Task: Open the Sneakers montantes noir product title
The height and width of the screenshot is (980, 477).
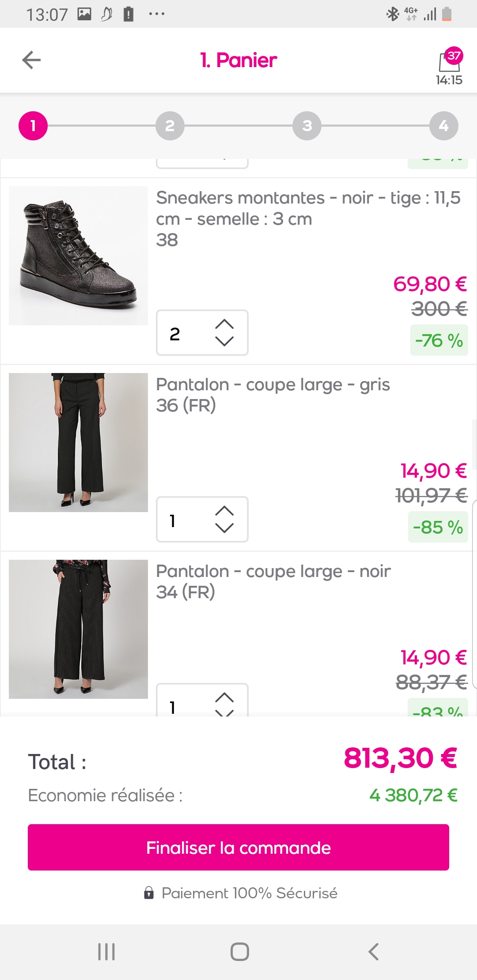Action: coord(308,208)
